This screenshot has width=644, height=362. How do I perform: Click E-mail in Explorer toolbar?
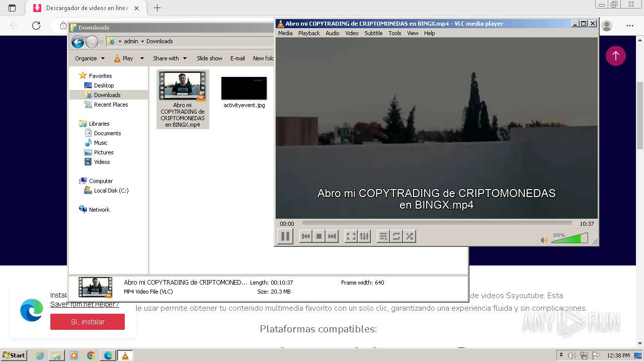pyautogui.click(x=237, y=58)
